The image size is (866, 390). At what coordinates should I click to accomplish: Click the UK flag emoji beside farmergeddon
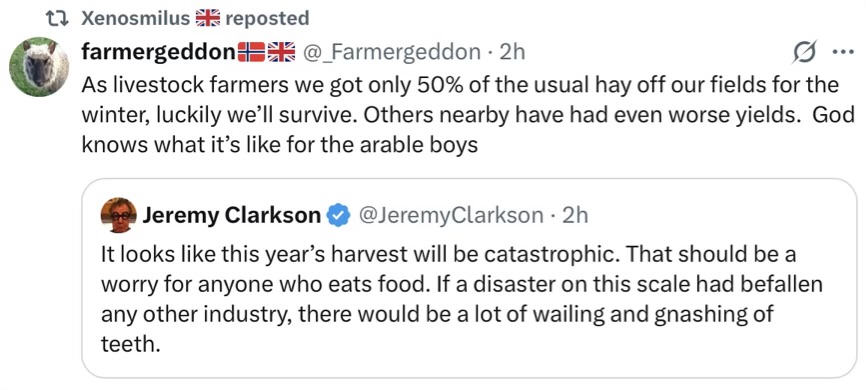click(282, 52)
